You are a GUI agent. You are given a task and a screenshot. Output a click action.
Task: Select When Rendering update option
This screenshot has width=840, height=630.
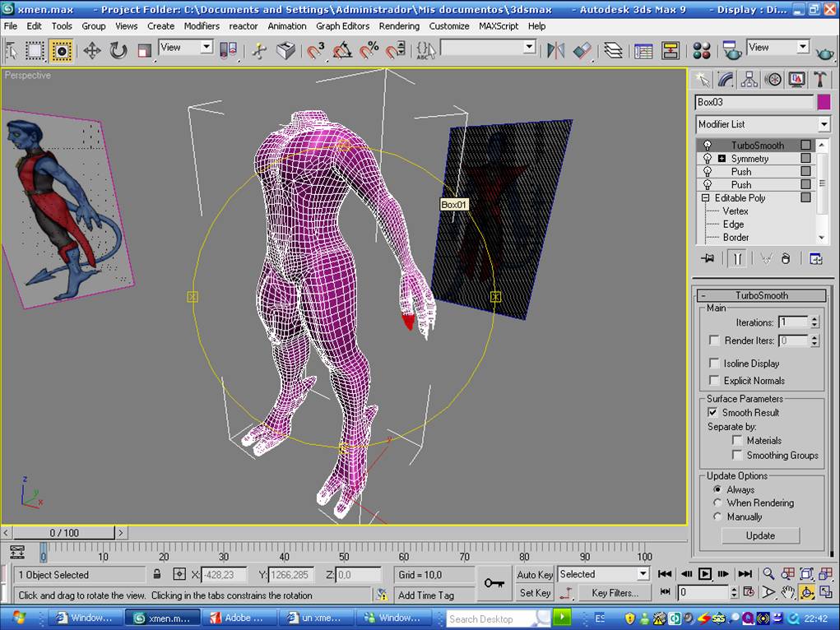click(718, 503)
